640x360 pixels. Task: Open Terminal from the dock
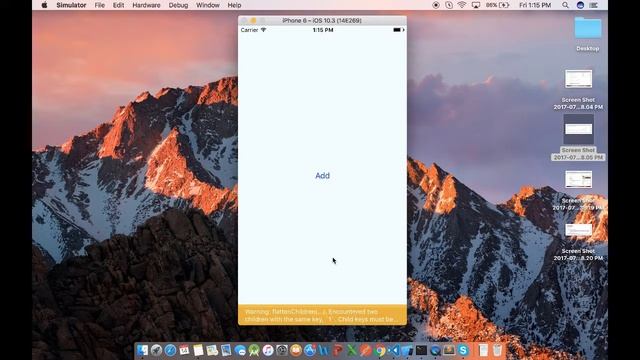point(421,350)
